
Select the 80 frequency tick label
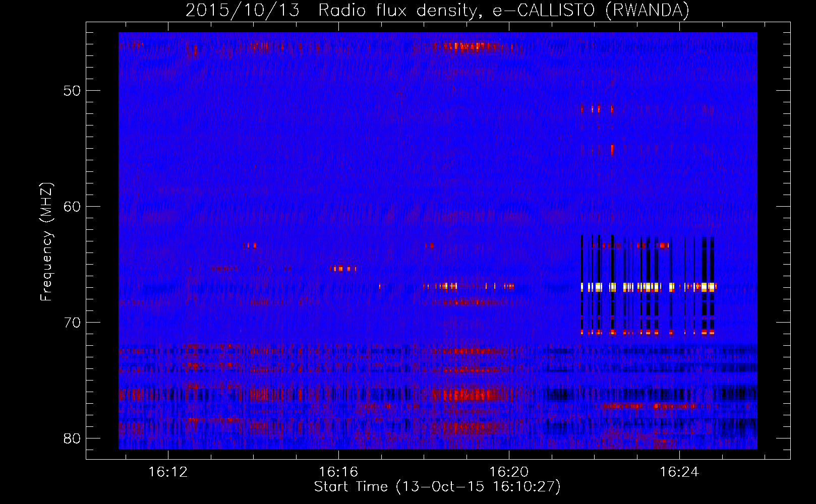[x=72, y=438]
